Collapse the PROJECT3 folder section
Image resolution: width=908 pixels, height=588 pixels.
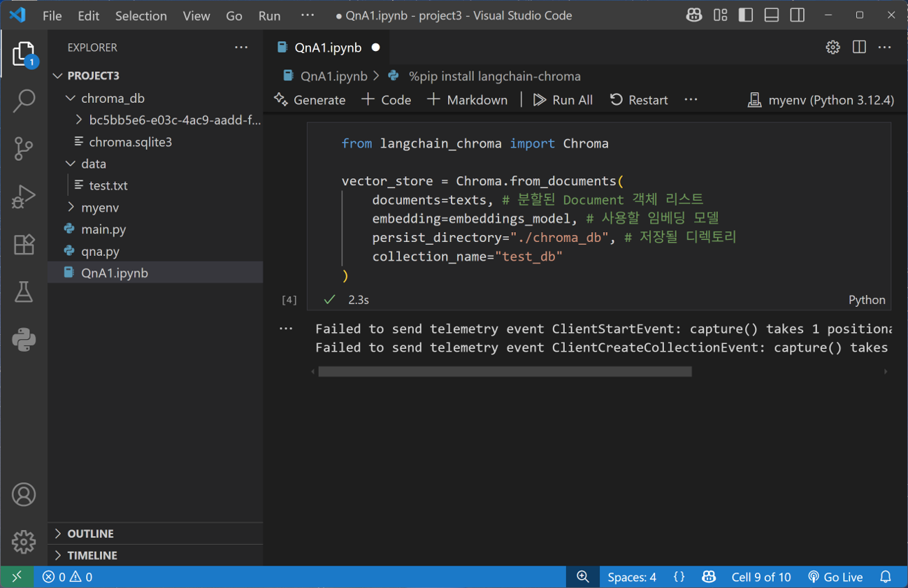click(x=155, y=76)
